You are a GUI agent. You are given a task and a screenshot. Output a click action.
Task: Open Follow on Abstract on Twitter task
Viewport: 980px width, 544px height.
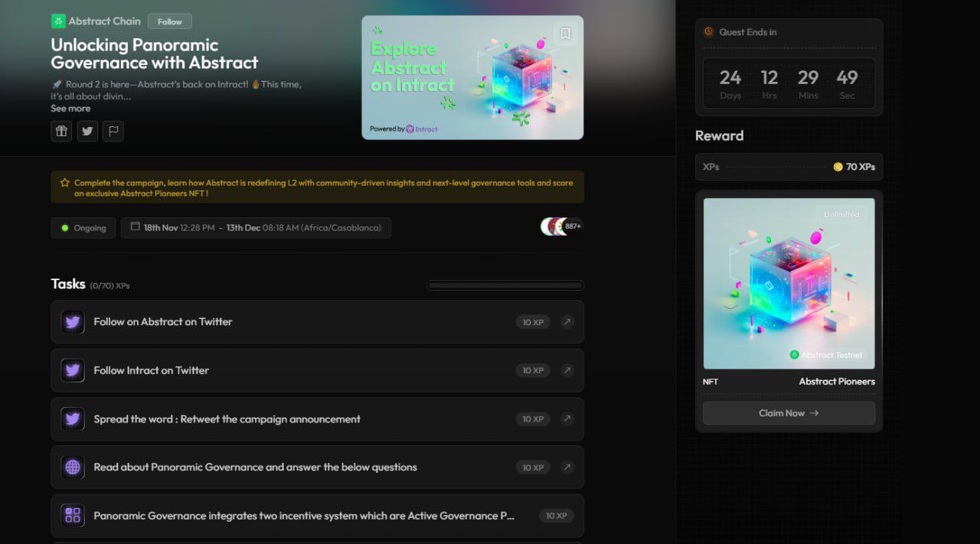point(317,322)
